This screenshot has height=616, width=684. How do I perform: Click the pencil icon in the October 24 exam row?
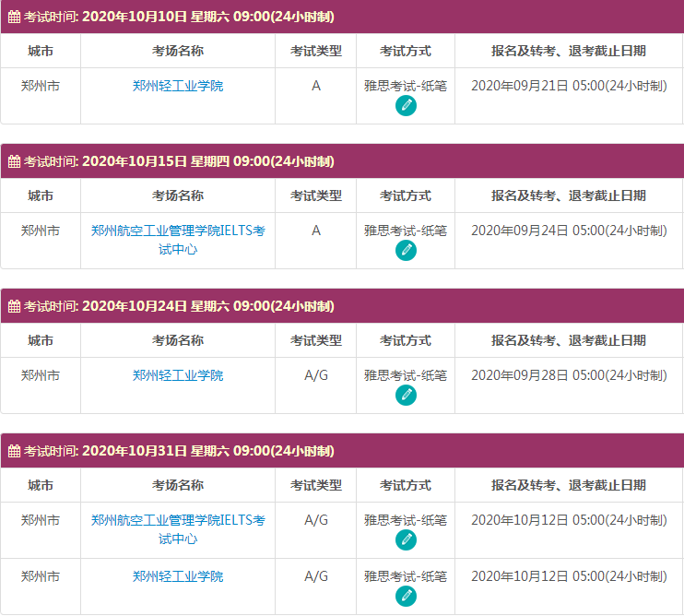tap(406, 395)
